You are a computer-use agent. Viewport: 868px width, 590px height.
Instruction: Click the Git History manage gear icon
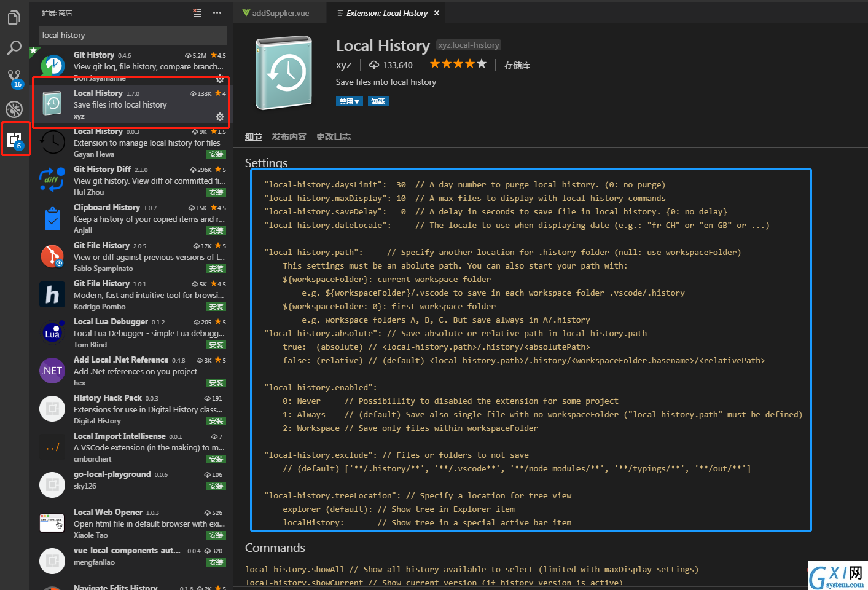pos(220,79)
